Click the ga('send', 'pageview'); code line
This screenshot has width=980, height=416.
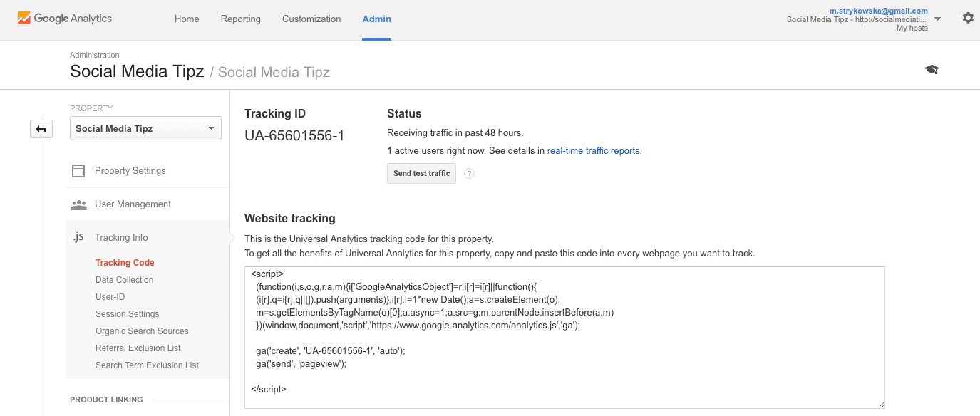click(301, 364)
